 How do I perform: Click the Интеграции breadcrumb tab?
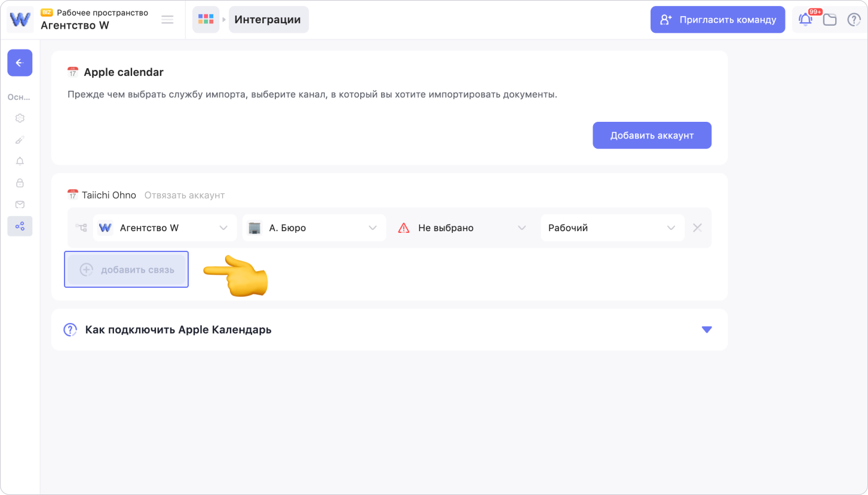[268, 20]
